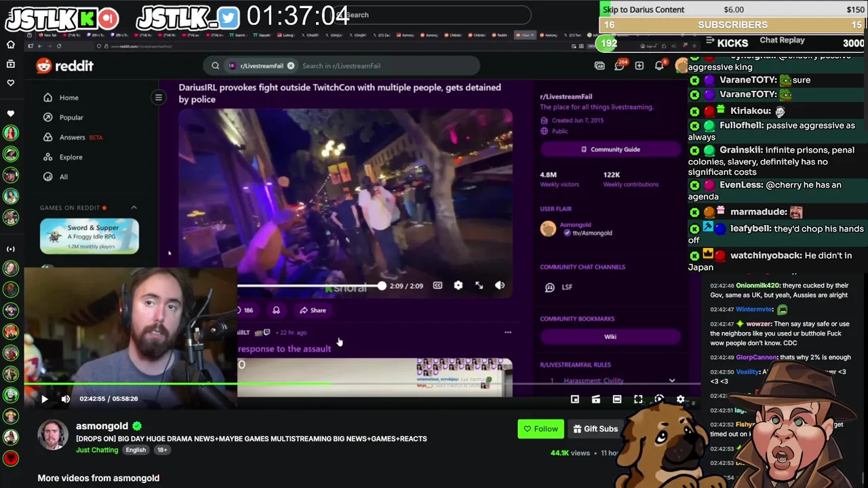The height and width of the screenshot is (488, 868).
Task: Click asmongold channel name
Action: 102,426
